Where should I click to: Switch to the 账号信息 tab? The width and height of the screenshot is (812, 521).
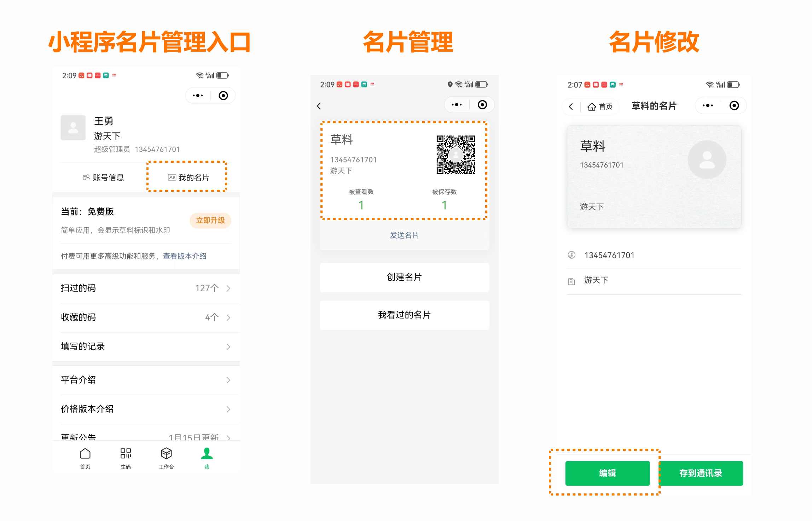coord(103,177)
